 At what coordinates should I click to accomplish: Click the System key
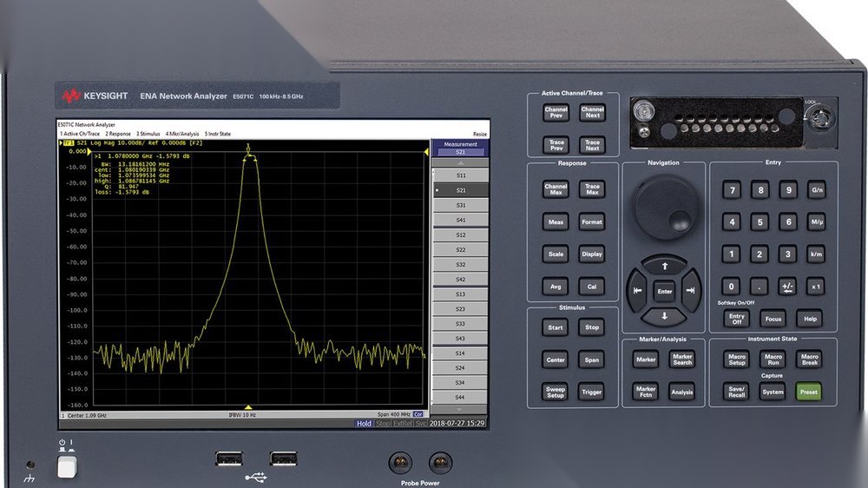point(773,392)
